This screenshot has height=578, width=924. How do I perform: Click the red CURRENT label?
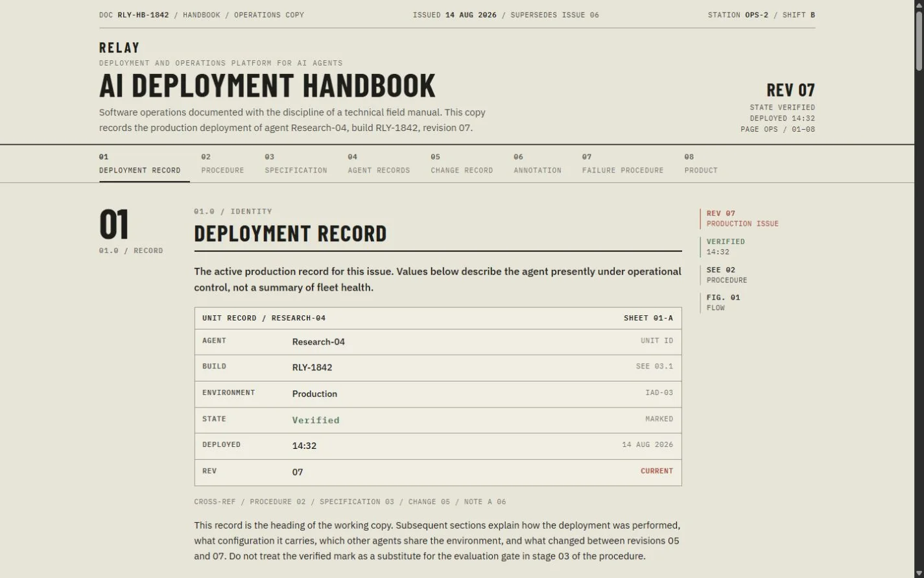coord(657,472)
